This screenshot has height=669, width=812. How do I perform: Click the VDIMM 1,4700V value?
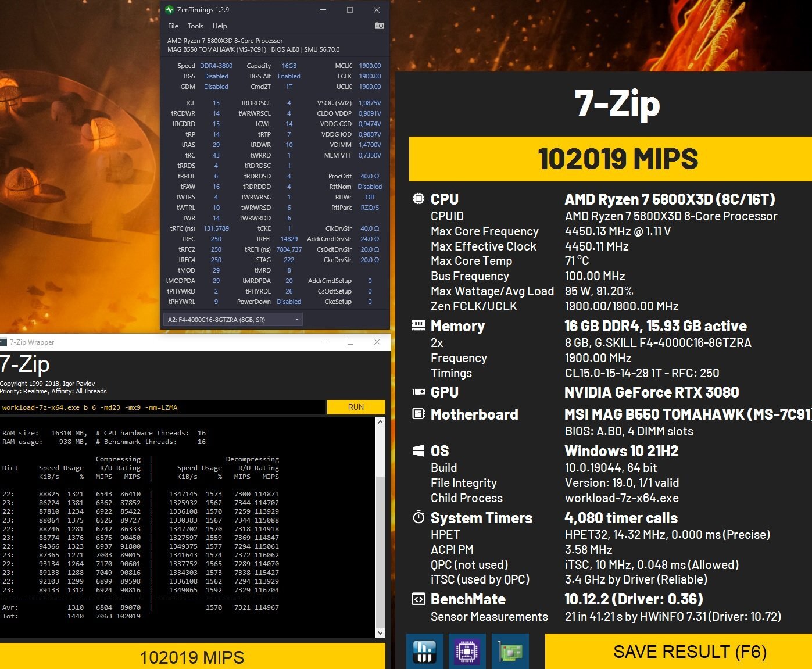[x=370, y=145]
